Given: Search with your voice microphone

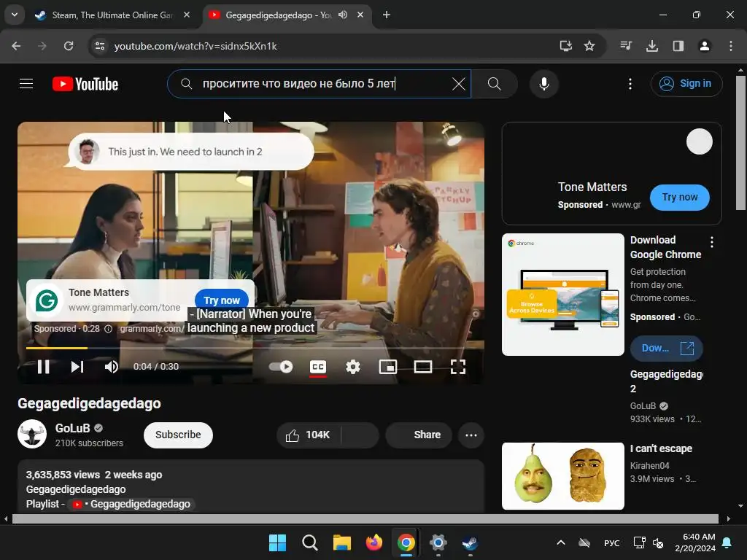Looking at the screenshot, I should point(543,84).
